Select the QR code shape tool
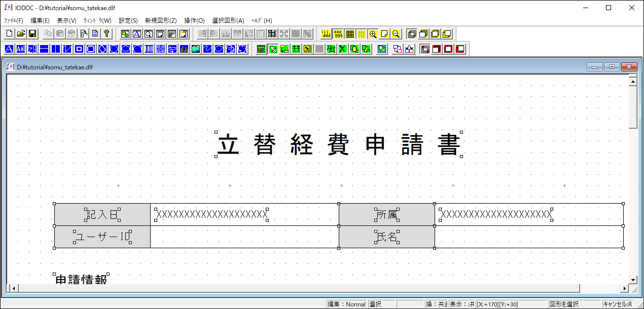The height and width of the screenshot is (309, 644). coord(161,49)
